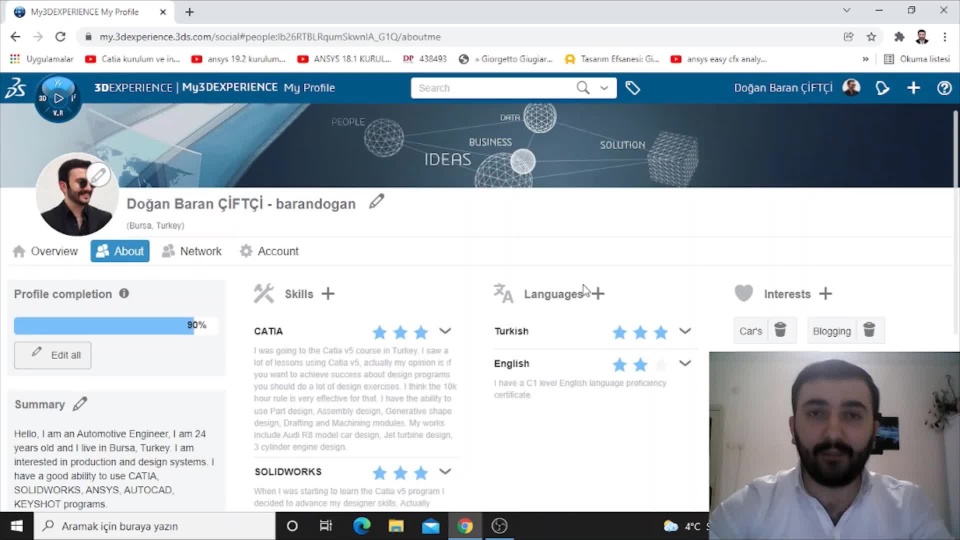The width and height of the screenshot is (960, 540).
Task: Click the compass play button
Action: pyautogui.click(x=58, y=98)
